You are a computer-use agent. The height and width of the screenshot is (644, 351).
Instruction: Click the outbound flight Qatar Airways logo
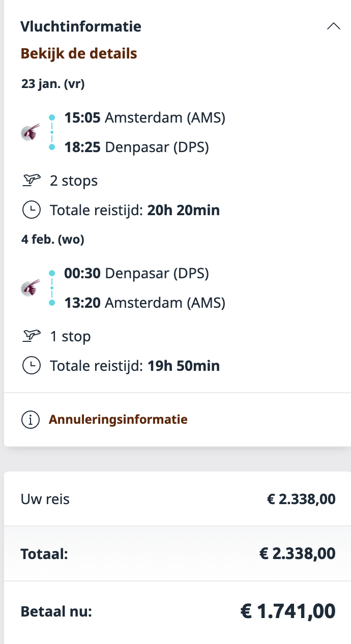31,133
